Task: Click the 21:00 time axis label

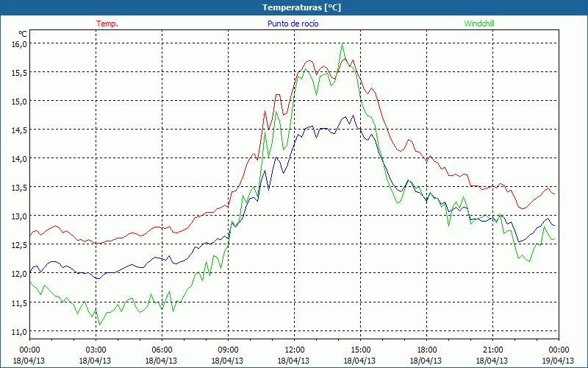Action: click(492, 350)
